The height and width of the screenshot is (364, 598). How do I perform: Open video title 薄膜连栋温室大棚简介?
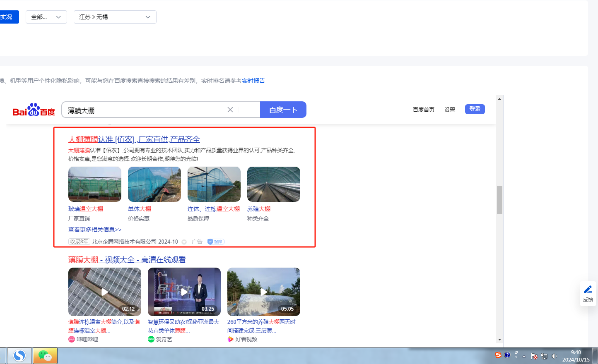click(x=104, y=326)
